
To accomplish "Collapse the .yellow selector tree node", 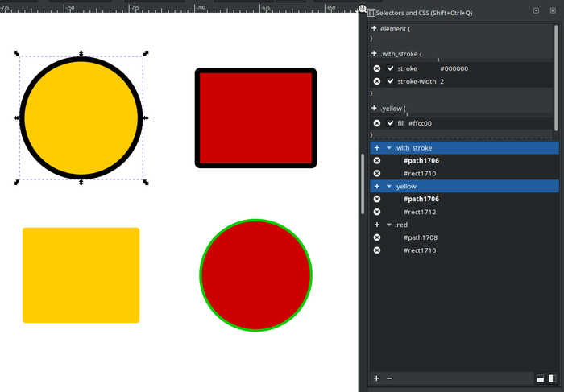I will pyautogui.click(x=389, y=186).
